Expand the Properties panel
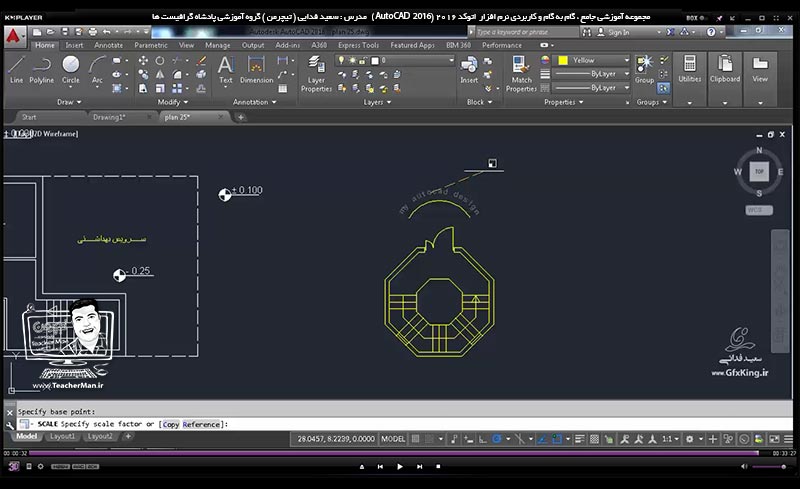The image size is (800, 489). coord(563,102)
